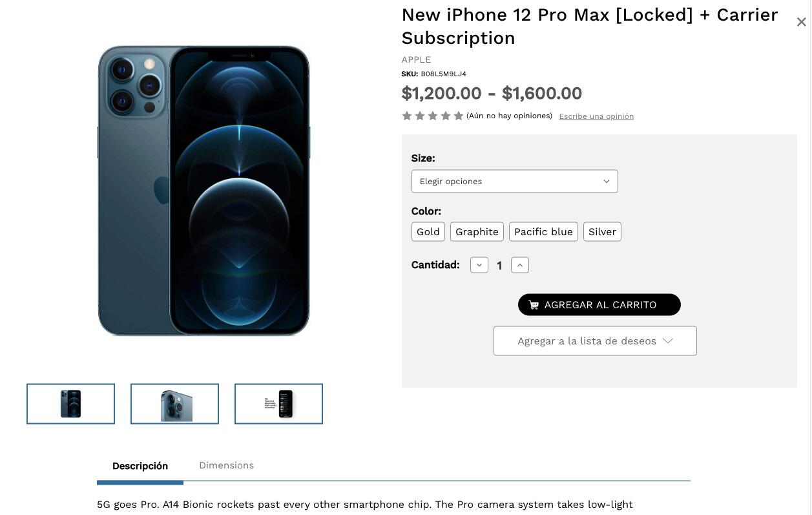Pick the Pacific blue color

pos(543,232)
